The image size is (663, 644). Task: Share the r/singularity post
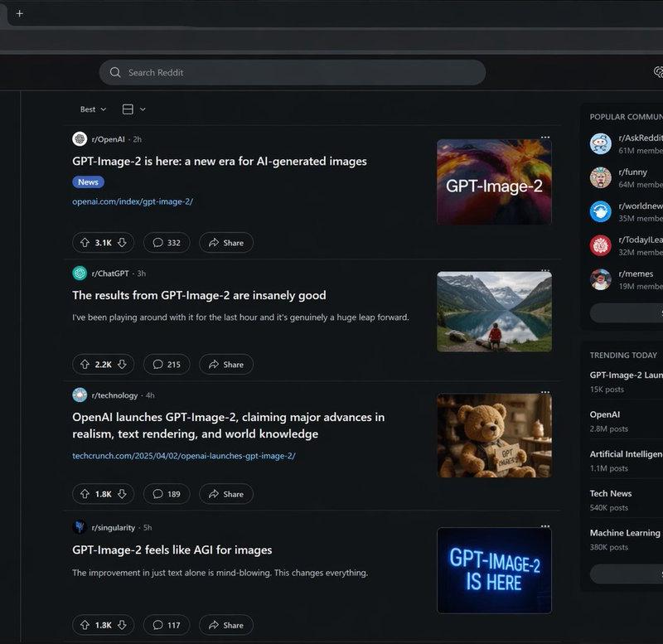click(x=226, y=625)
